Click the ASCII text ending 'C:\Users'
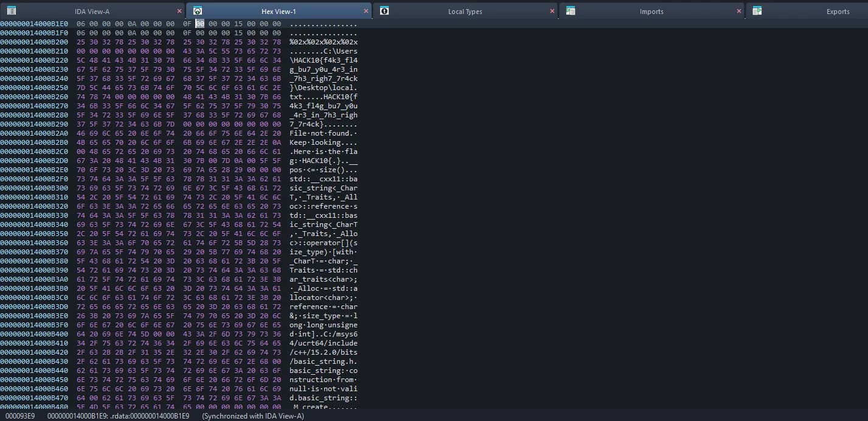The image size is (868, 421). (x=324, y=51)
